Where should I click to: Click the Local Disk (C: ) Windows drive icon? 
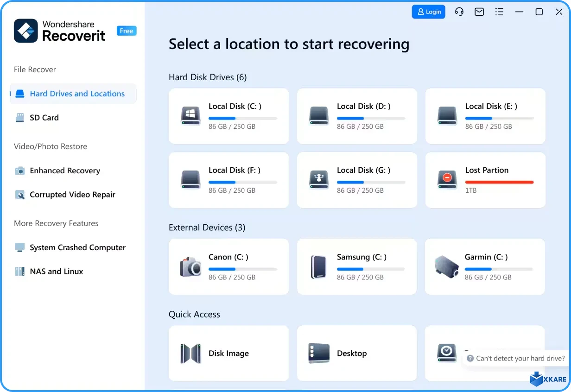coord(190,116)
